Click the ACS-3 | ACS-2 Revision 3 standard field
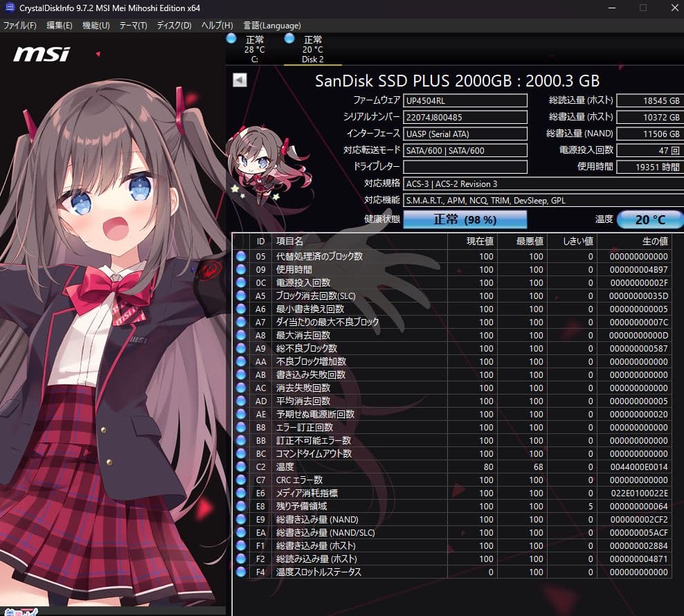The width and height of the screenshot is (684, 616). (x=543, y=183)
